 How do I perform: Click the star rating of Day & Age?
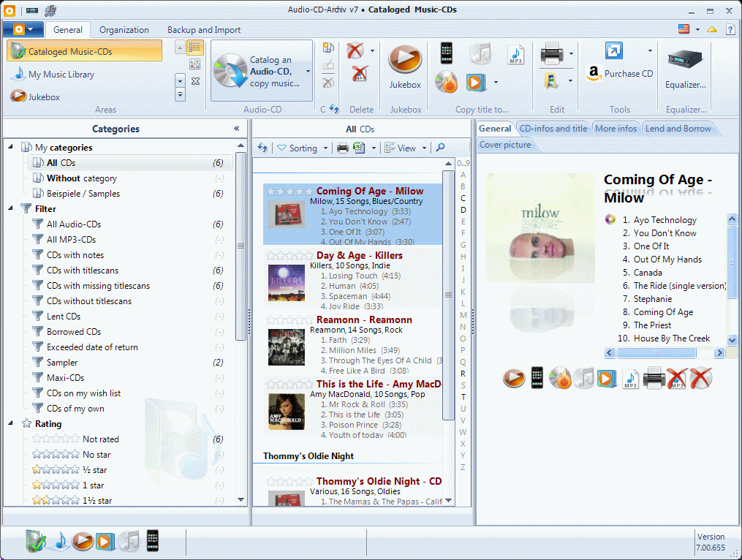coord(289,256)
